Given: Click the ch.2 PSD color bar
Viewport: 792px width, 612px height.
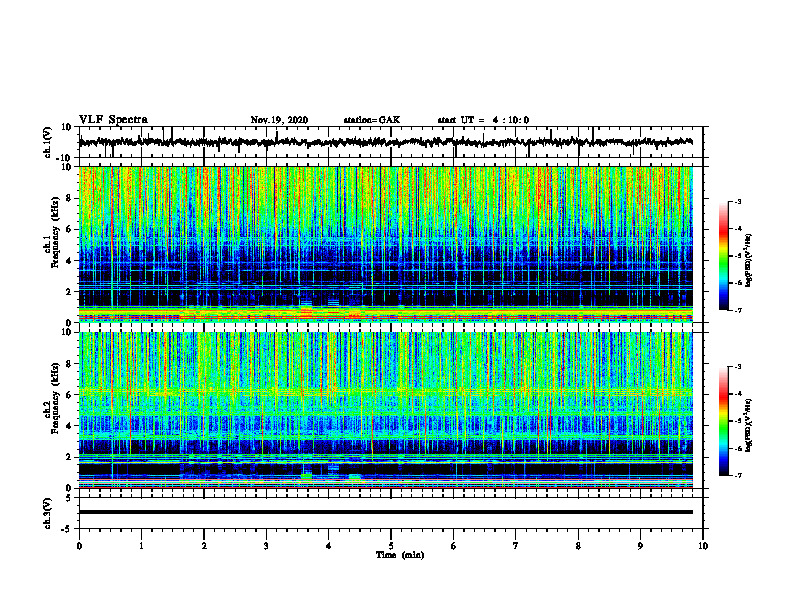Looking at the screenshot, I should (x=724, y=421).
